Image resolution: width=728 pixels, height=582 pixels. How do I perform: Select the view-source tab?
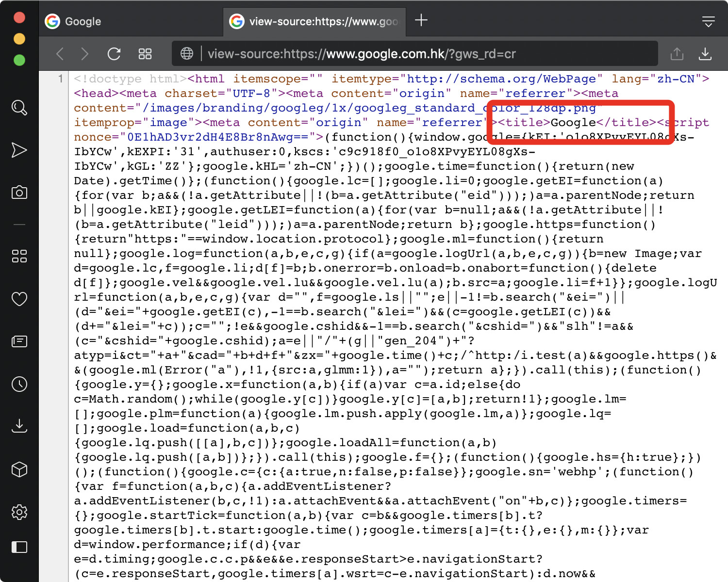click(315, 21)
